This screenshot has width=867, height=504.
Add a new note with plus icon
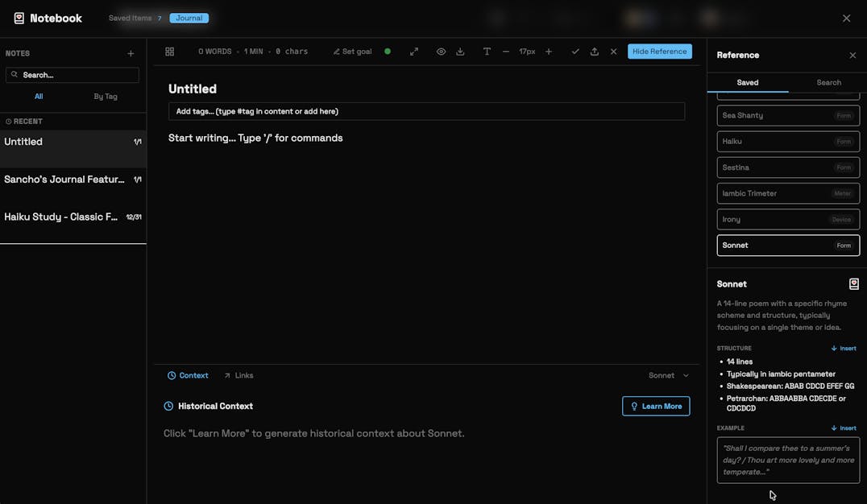(131, 54)
